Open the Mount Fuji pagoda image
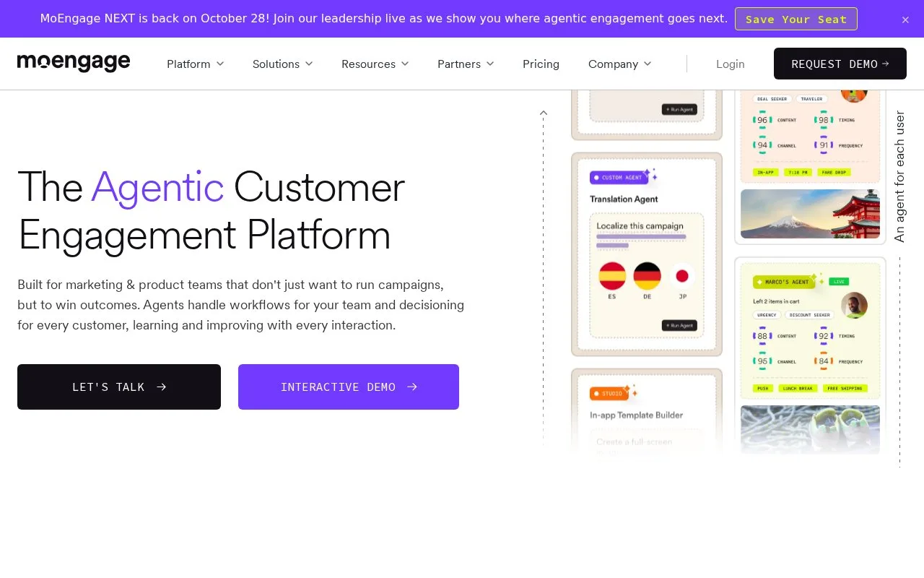 pyautogui.click(x=810, y=214)
